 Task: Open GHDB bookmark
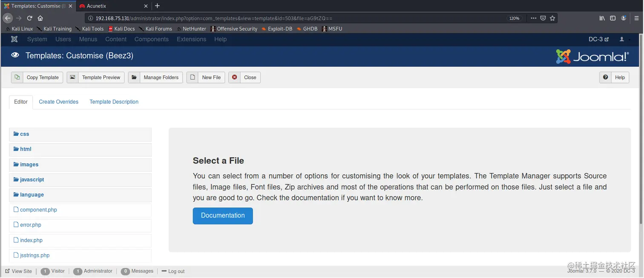(307, 29)
